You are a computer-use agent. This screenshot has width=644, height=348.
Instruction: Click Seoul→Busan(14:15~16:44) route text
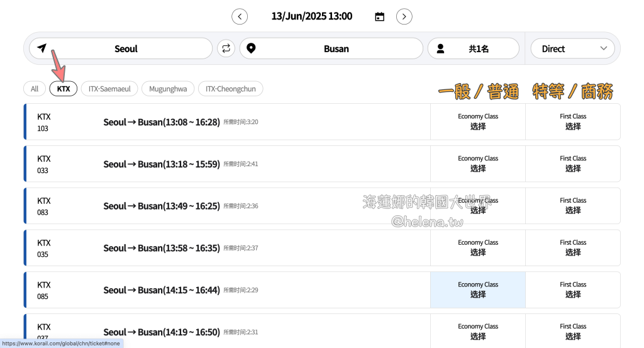(x=162, y=290)
